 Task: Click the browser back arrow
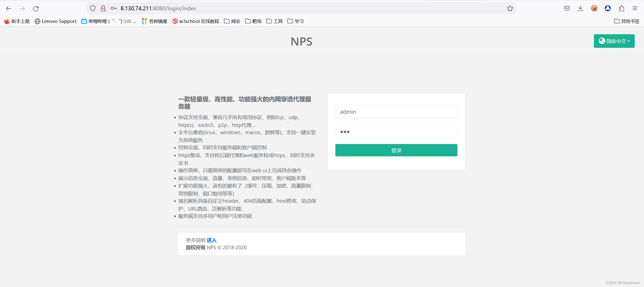coord(9,9)
